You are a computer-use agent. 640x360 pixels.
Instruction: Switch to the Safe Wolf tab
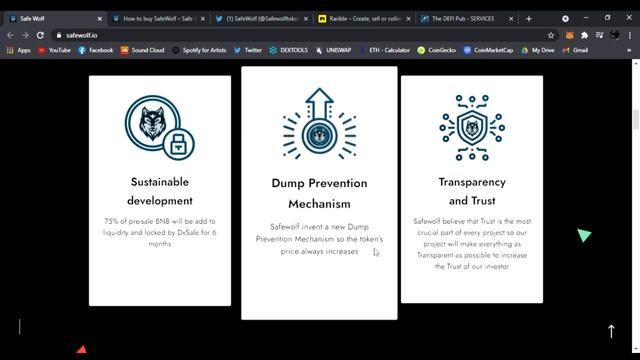click(x=55, y=19)
